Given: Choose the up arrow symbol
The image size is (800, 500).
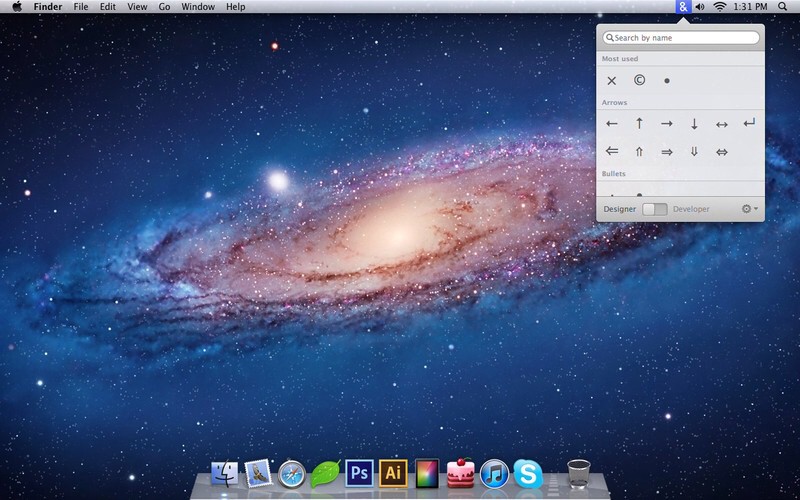Looking at the screenshot, I should [x=639, y=124].
